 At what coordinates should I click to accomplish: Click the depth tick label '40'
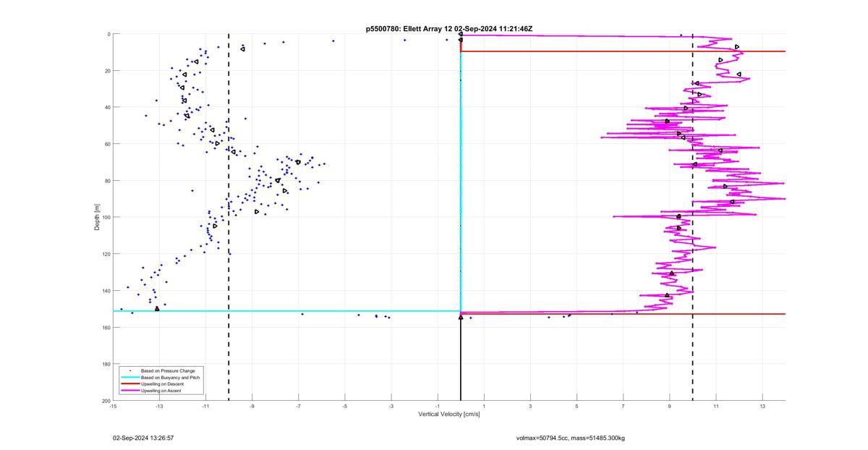[x=106, y=107]
